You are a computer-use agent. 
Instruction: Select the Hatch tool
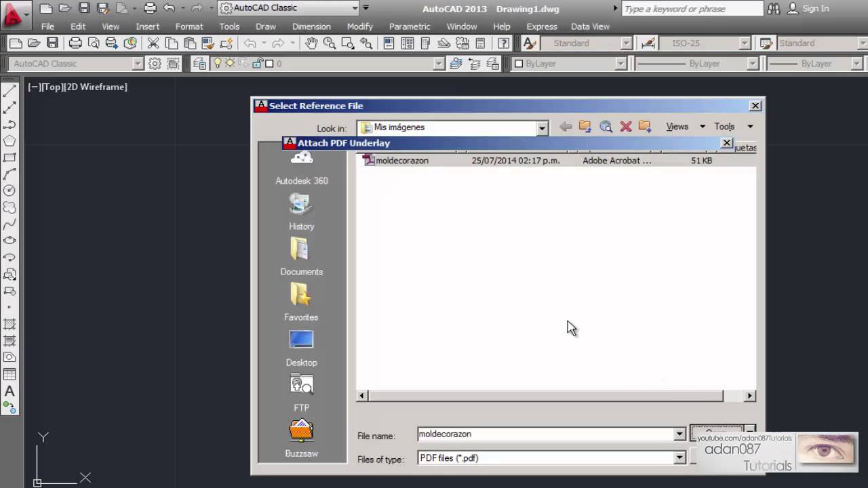coord(9,324)
